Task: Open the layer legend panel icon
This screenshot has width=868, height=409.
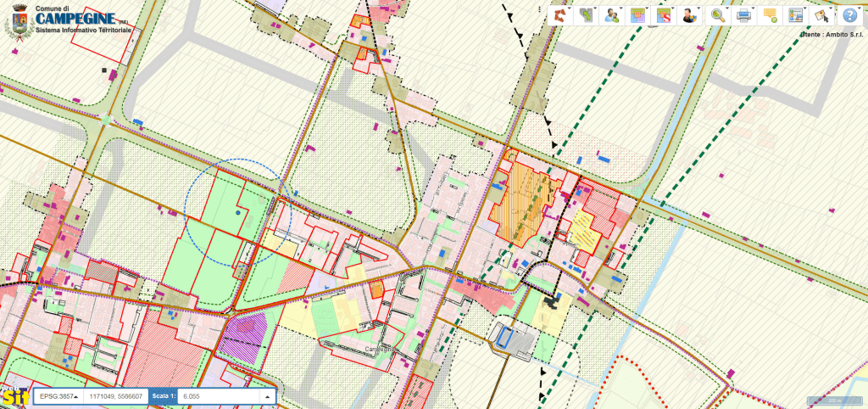Action: pos(796,15)
